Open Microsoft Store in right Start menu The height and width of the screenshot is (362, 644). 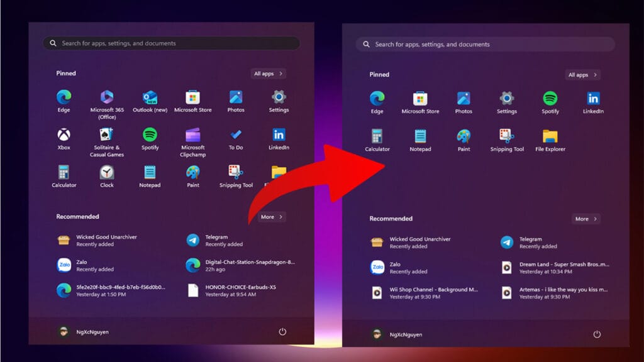(x=420, y=102)
